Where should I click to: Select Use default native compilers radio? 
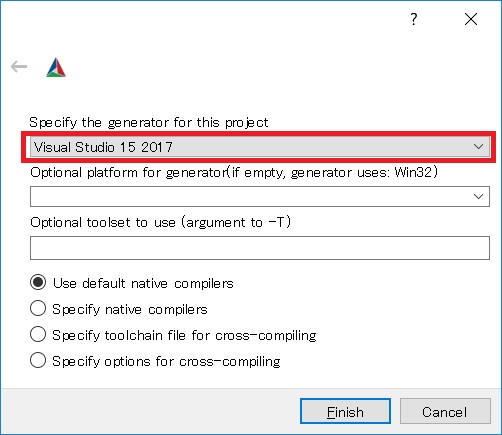coord(38,282)
